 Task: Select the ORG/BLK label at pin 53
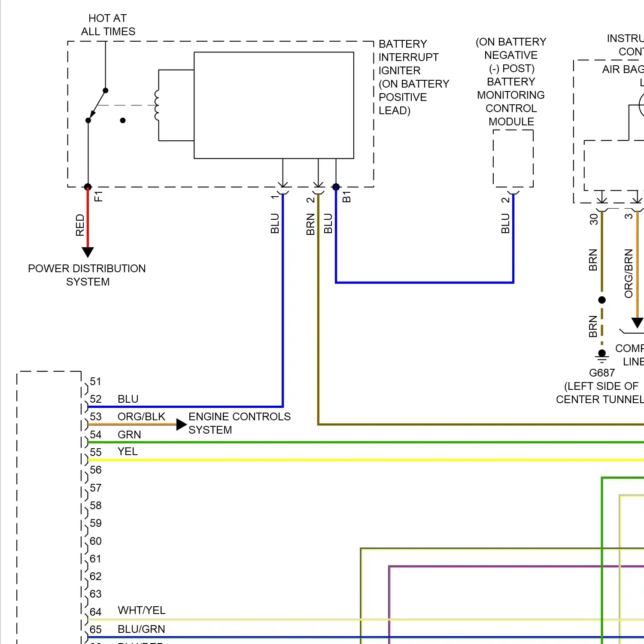coord(141,416)
